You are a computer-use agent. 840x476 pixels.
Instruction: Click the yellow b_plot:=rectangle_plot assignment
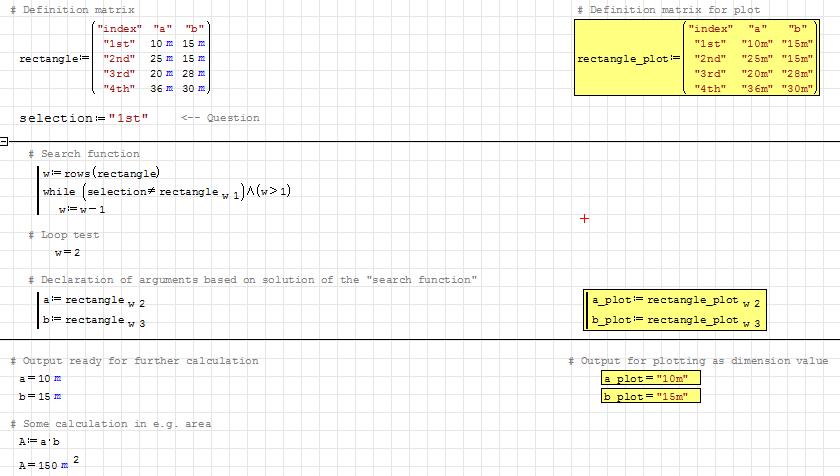[676, 321]
